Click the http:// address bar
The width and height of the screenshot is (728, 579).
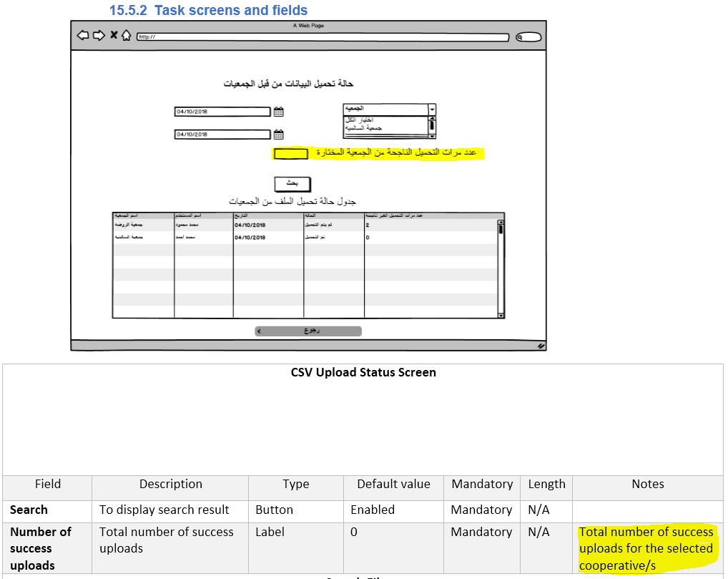(323, 37)
